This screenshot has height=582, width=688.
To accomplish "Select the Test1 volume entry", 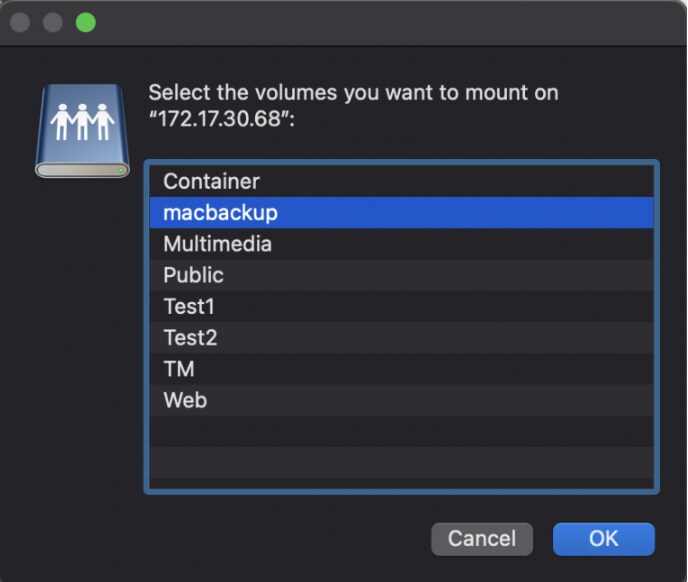I will pos(189,306).
